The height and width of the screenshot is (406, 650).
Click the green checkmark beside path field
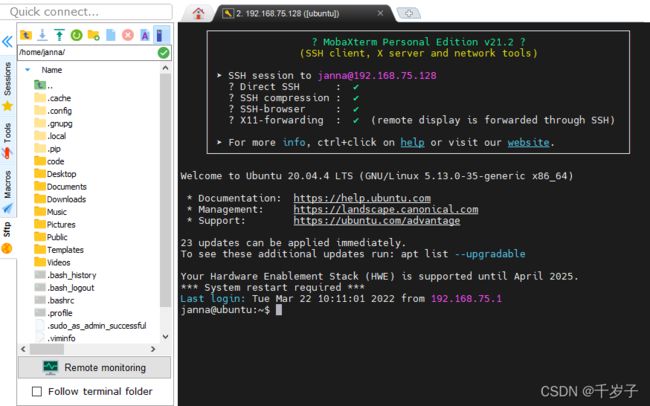click(x=163, y=53)
